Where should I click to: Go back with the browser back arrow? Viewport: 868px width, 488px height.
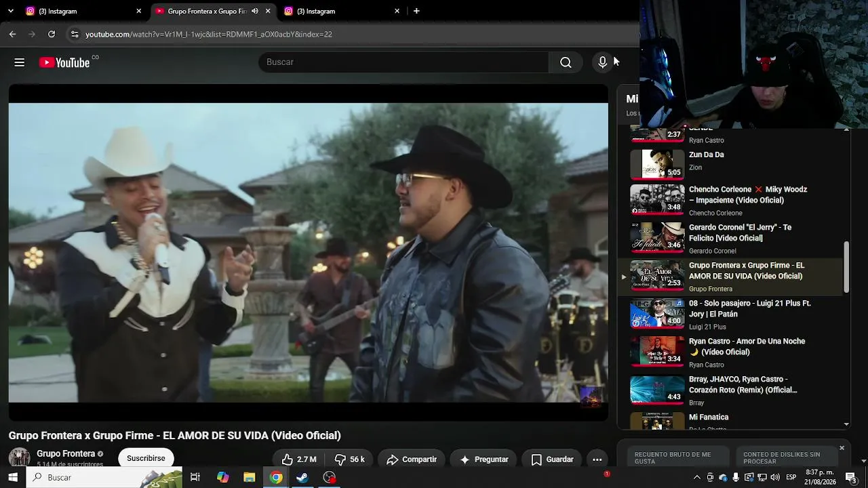pos(12,34)
